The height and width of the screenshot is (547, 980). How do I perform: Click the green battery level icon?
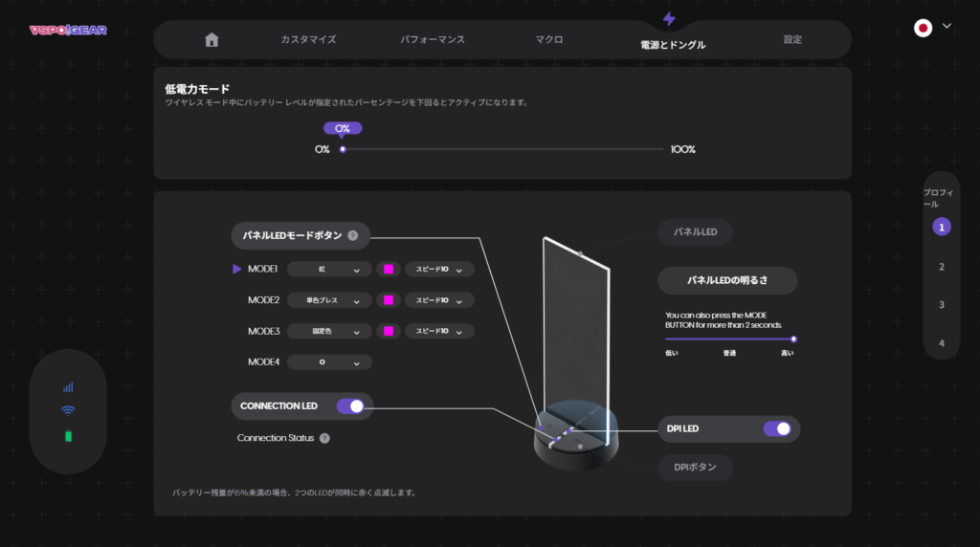[x=68, y=437]
